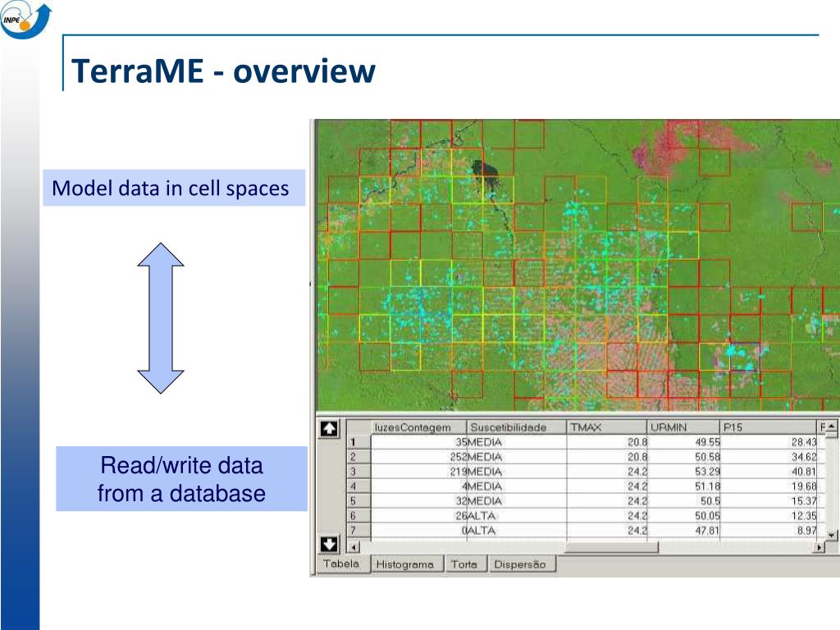The image size is (840, 630).
Task: Click the table scroll-down arrow
Action: [x=831, y=535]
